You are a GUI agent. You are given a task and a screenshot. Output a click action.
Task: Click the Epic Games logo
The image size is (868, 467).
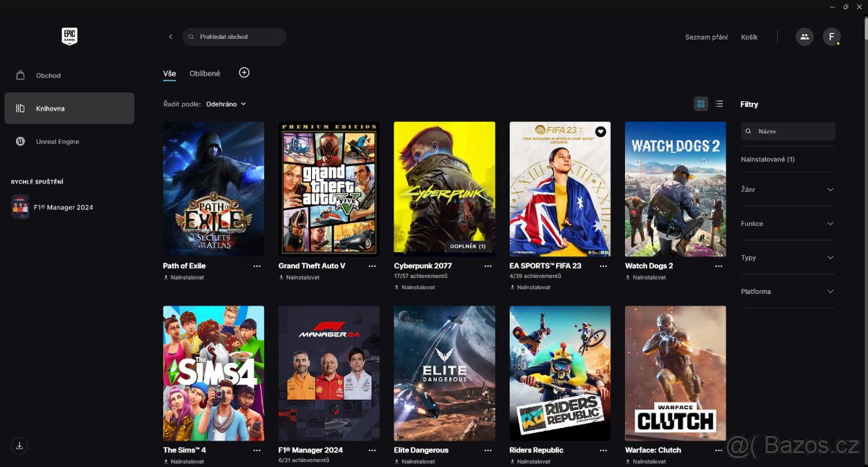click(x=69, y=36)
